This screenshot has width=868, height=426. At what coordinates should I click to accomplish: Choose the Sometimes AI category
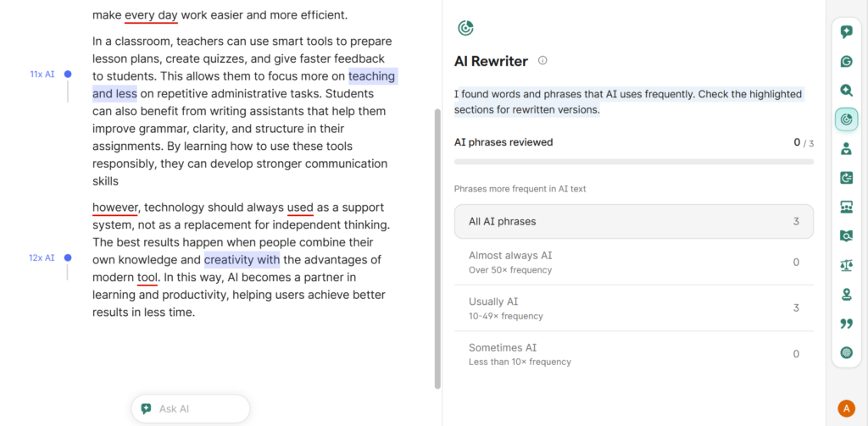click(633, 354)
